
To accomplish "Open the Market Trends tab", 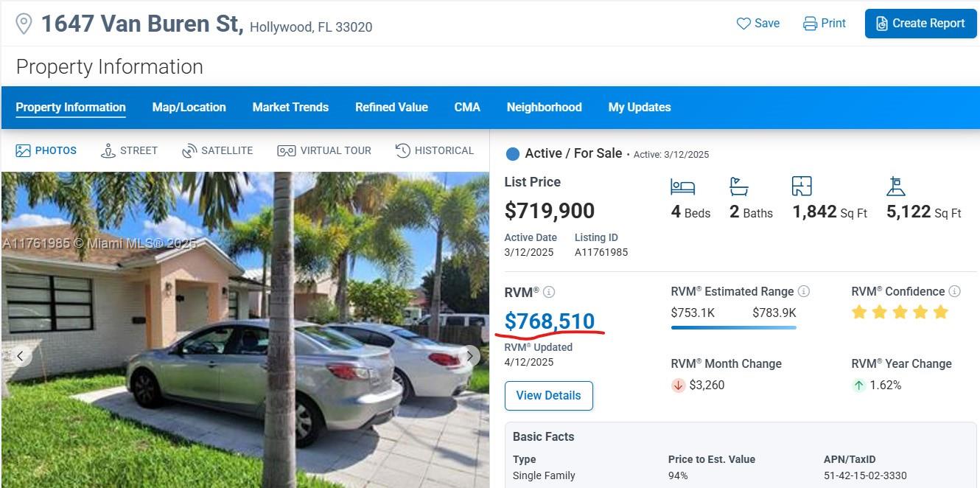I will (x=290, y=107).
